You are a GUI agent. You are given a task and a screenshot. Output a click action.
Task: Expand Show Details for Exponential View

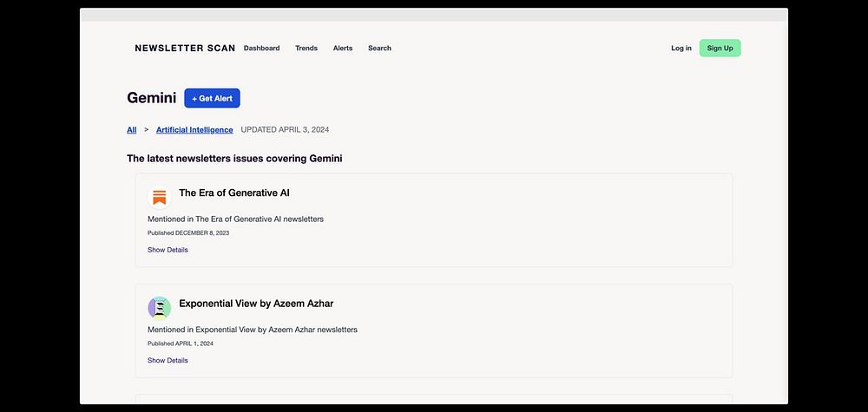coord(168,361)
